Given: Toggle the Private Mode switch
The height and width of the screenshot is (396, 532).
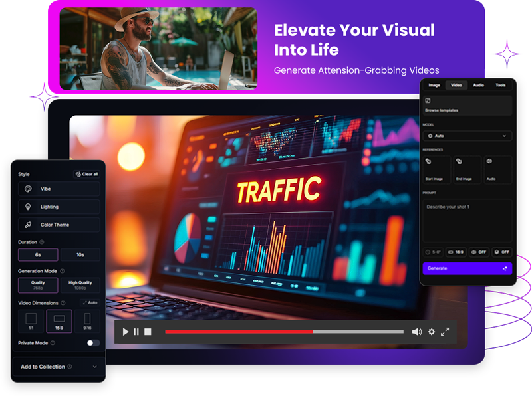Looking at the screenshot, I should pos(93,343).
